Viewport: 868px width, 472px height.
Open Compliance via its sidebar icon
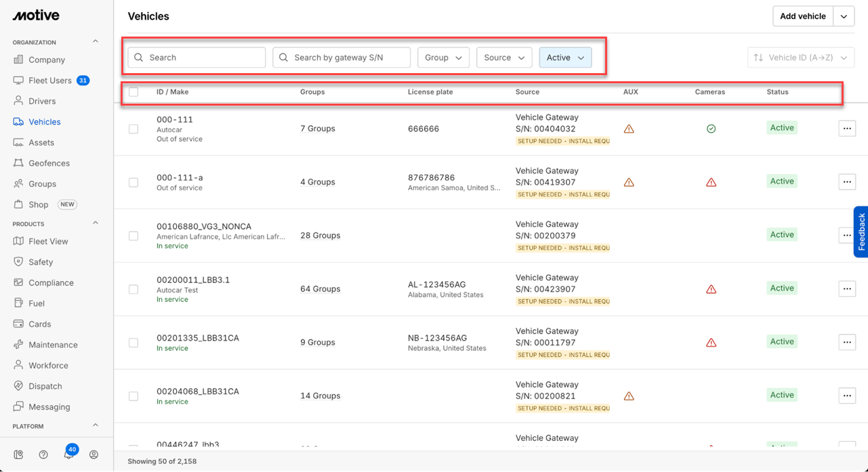[x=18, y=282]
